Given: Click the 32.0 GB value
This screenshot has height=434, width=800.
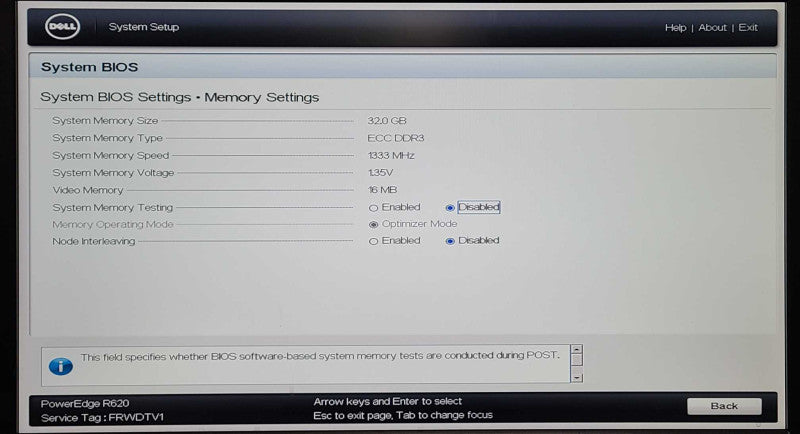Looking at the screenshot, I should tap(387, 121).
